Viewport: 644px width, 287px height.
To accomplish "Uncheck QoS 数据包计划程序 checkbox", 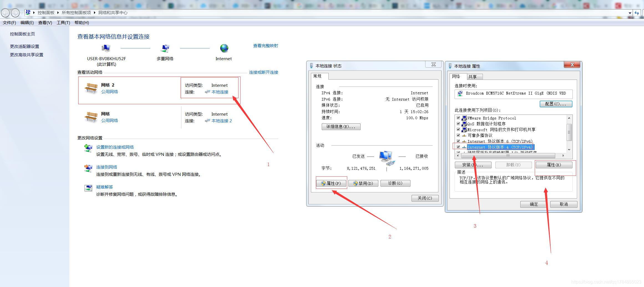I will tap(458, 124).
